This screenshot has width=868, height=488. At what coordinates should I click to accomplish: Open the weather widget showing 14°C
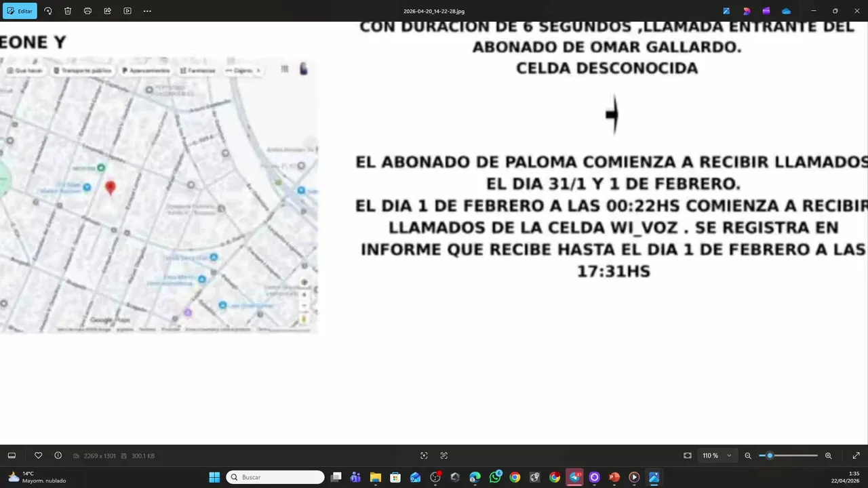click(x=37, y=477)
